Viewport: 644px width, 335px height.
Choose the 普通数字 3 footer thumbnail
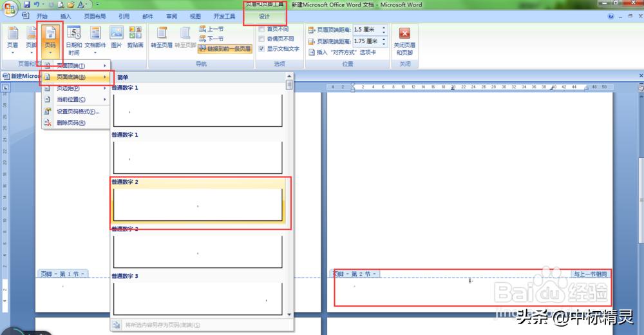pos(198,299)
